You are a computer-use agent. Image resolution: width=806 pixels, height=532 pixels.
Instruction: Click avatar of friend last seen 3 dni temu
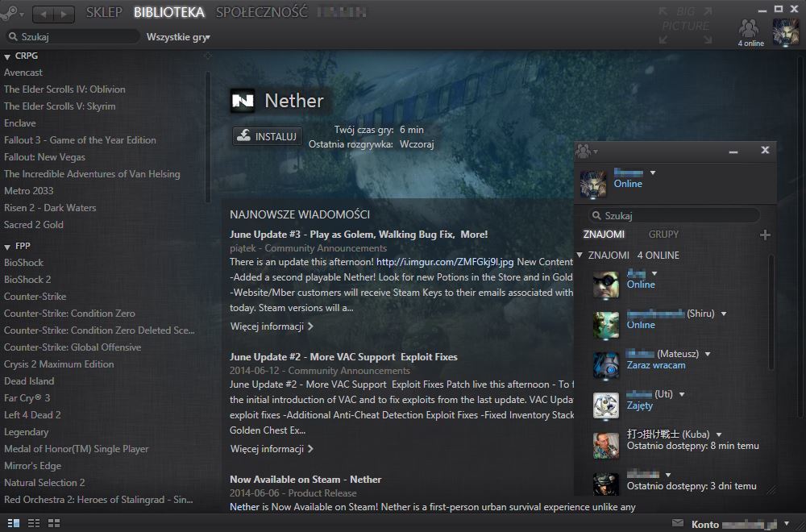(x=606, y=484)
